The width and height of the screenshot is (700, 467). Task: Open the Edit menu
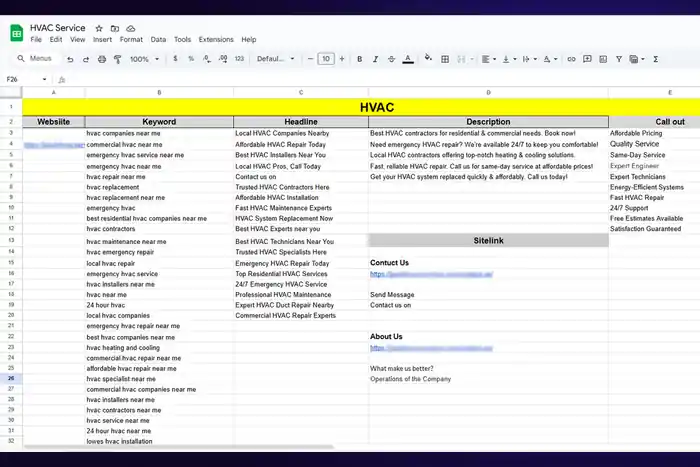[x=56, y=39]
